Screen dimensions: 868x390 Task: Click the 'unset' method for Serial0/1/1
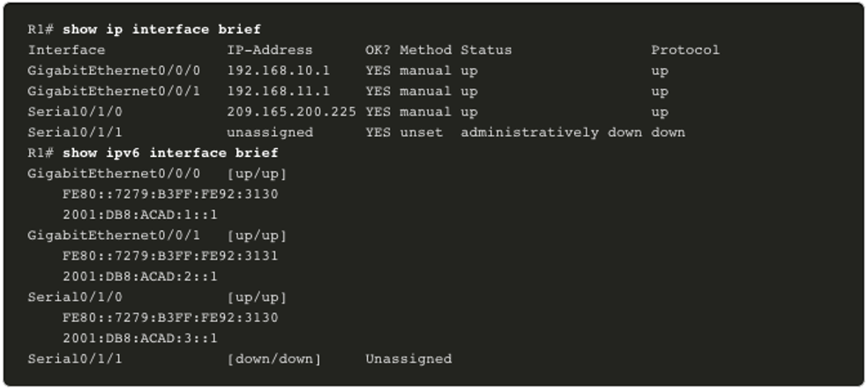[x=422, y=132]
